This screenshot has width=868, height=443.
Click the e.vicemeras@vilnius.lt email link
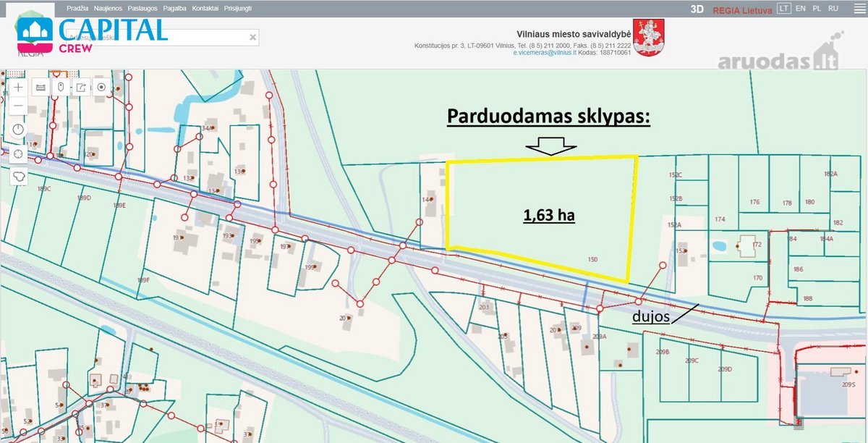[544, 53]
